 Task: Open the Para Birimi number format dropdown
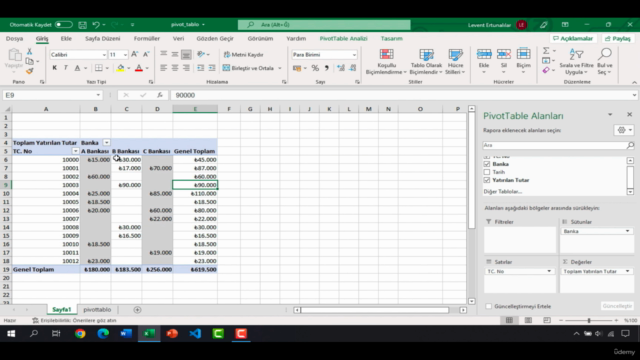pos(354,55)
